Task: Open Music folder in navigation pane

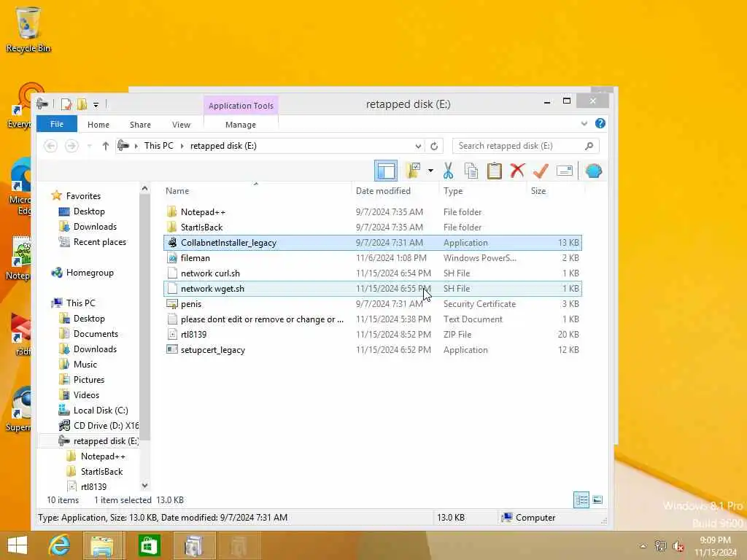Action: click(x=85, y=365)
